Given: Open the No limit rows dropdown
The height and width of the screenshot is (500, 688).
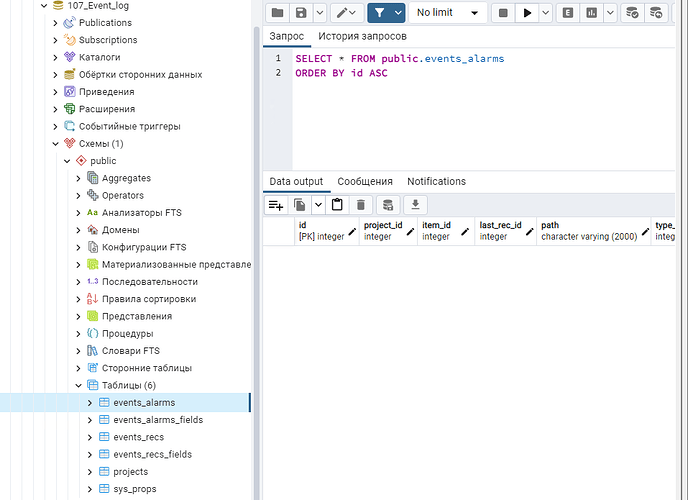Looking at the screenshot, I should (447, 13).
